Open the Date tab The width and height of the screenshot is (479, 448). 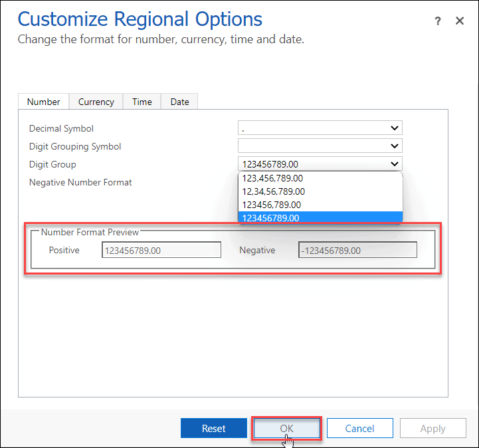click(x=179, y=102)
